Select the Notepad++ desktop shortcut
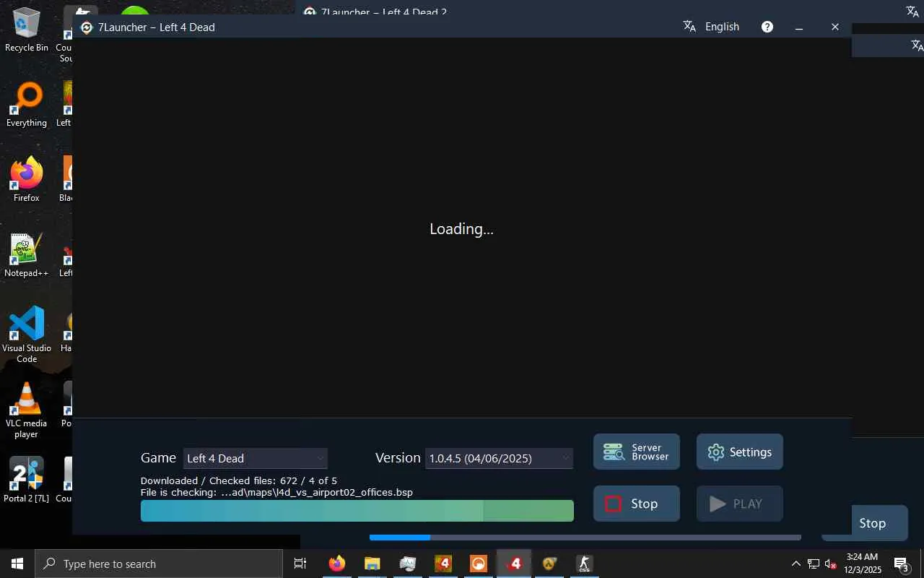The height and width of the screenshot is (578, 924). (x=27, y=255)
